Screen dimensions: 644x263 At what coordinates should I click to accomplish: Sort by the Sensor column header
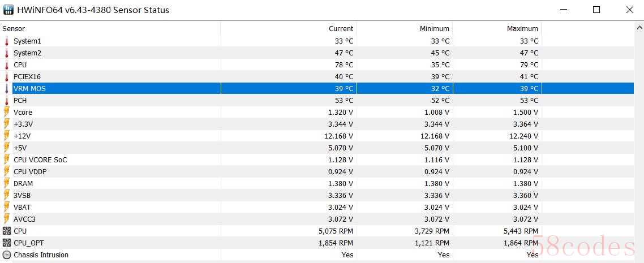14,29
